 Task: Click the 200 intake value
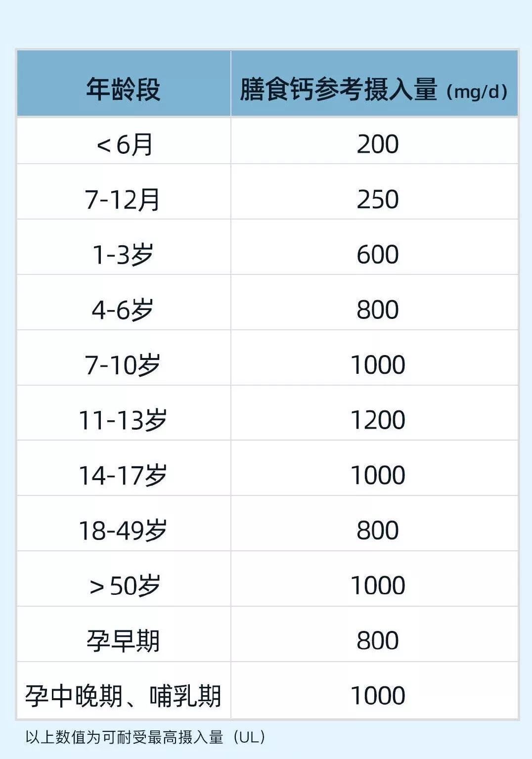(x=377, y=144)
